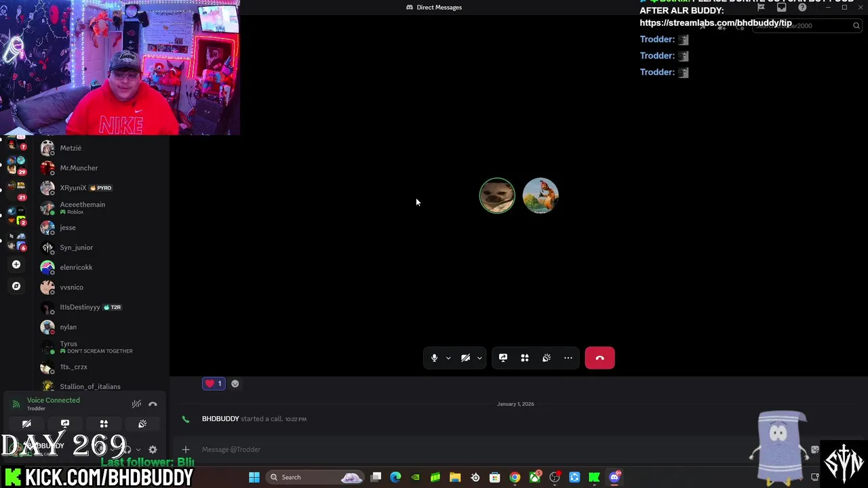Screen dimensions: 868x488
Task: Switch to Discord on the taskbar
Action: [614, 477]
